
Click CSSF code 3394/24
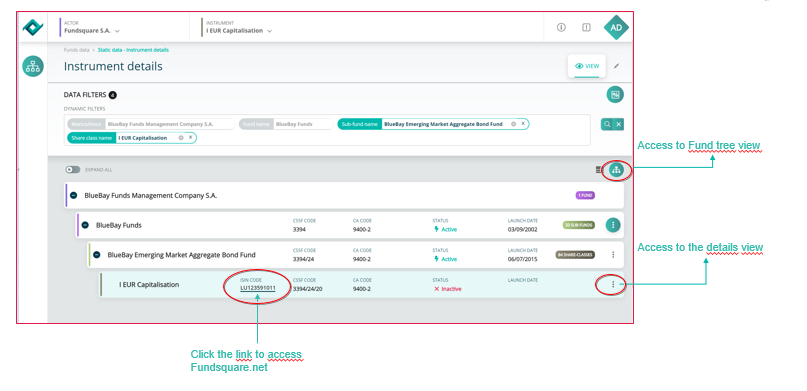tap(304, 259)
